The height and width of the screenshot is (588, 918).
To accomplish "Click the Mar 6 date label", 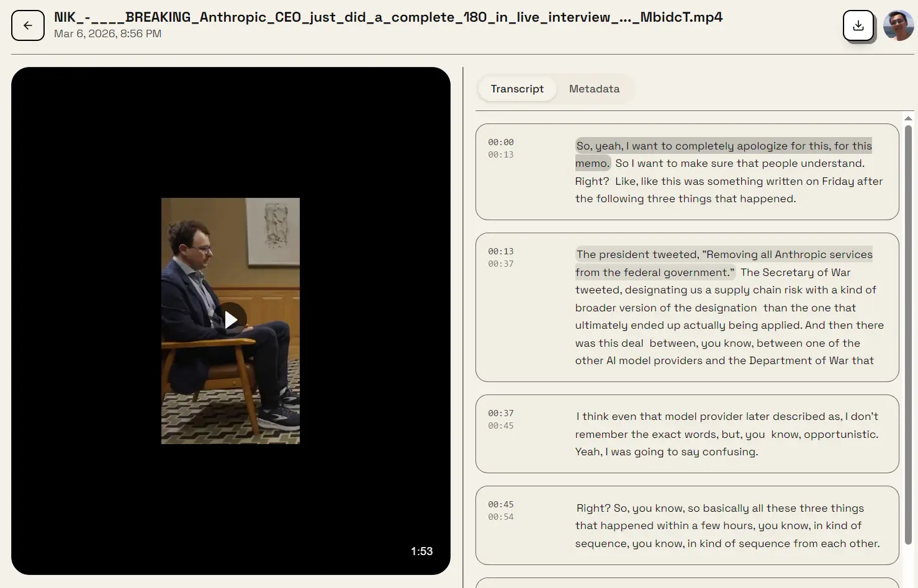I will click(107, 34).
